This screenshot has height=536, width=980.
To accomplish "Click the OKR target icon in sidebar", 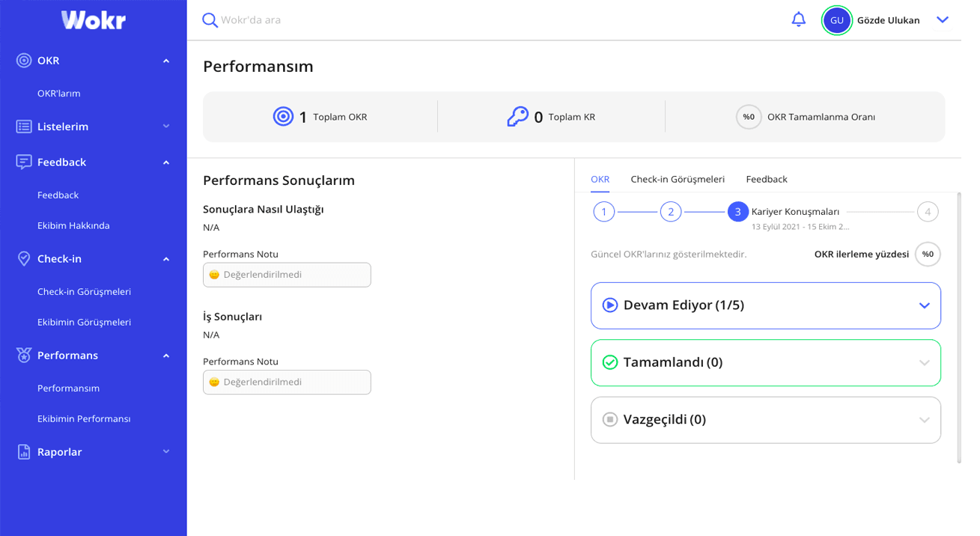I will tap(24, 61).
